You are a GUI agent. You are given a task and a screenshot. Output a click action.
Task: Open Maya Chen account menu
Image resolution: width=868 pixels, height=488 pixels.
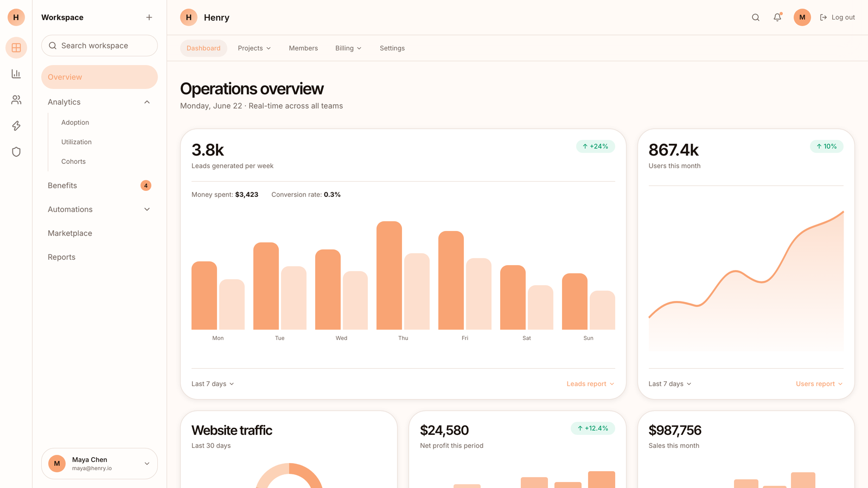[x=99, y=464]
